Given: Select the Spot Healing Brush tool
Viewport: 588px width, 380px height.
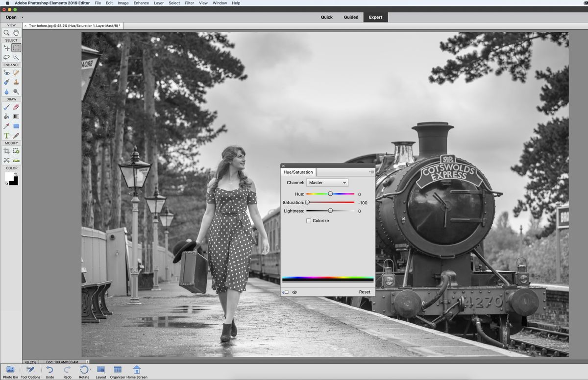Looking at the screenshot, I should [x=16, y=72].
